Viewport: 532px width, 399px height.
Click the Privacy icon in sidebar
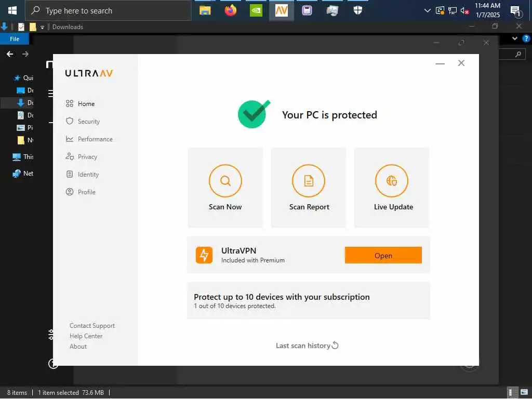pos(70,156)
